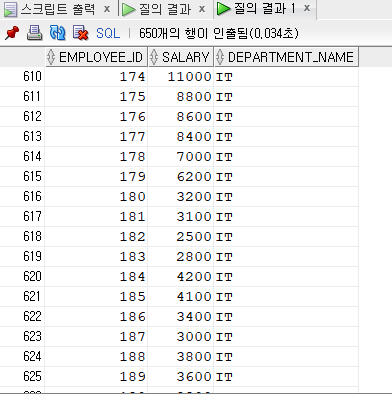Image resolution: width=392 pixels, height=394 pixels.
Task: Click employee ID cell 179
Action: click(x=96, y=177)
